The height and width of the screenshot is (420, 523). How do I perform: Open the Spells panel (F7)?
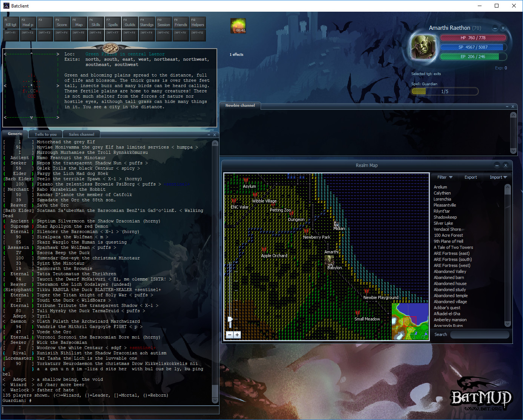[113, 23]
